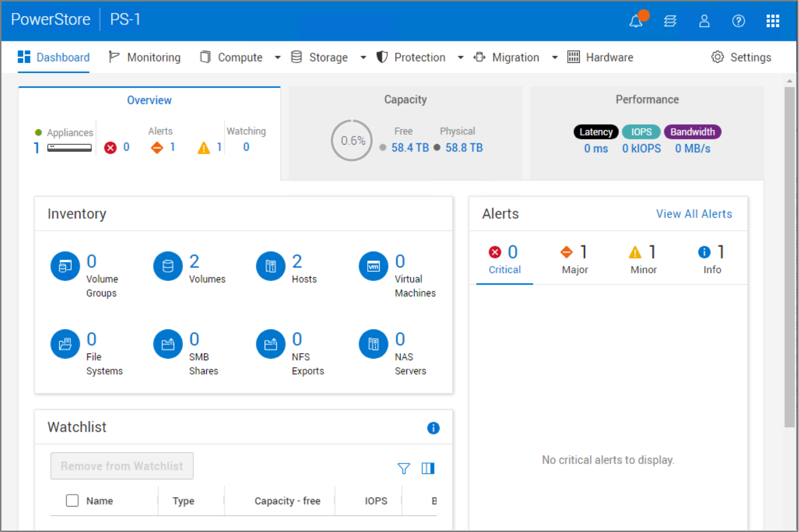Click the PowerStore logo text
This screenshot has width=799, height=532.
pos(51,19)
